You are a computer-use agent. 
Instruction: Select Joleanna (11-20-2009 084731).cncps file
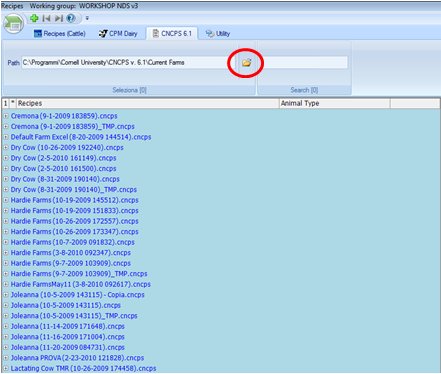pyautogui.click(x=68, y=347)
